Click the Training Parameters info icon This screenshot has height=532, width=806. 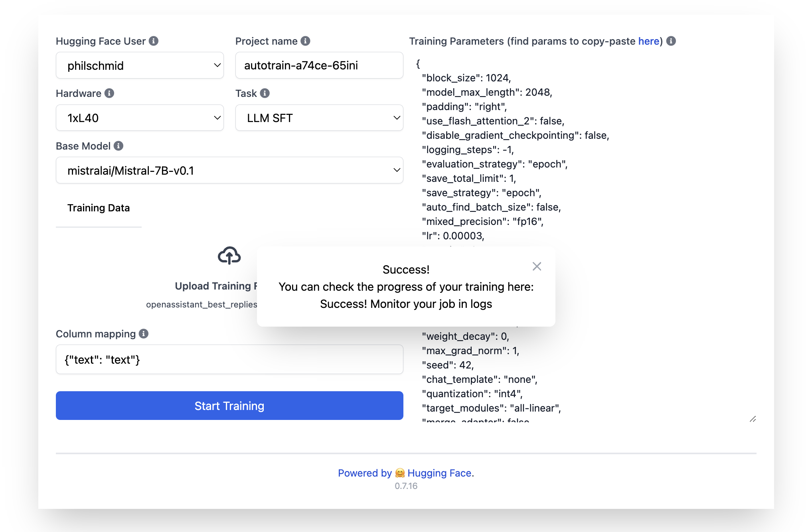click(x=671, y=41)
